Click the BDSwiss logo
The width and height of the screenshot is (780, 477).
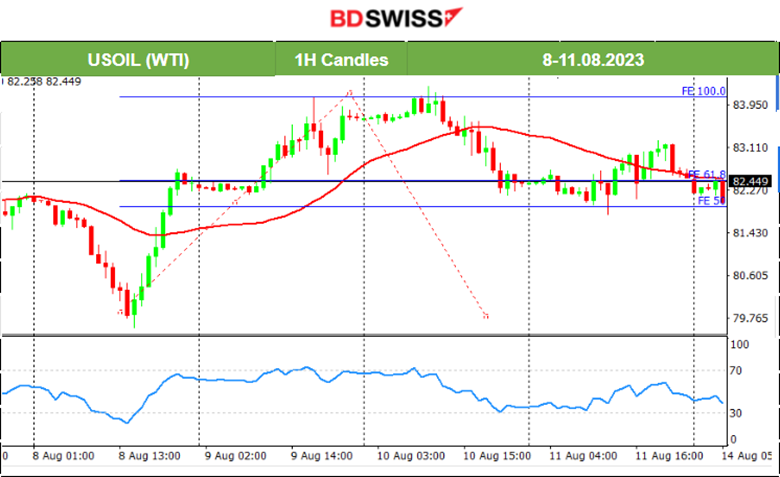tap(396, 18)
